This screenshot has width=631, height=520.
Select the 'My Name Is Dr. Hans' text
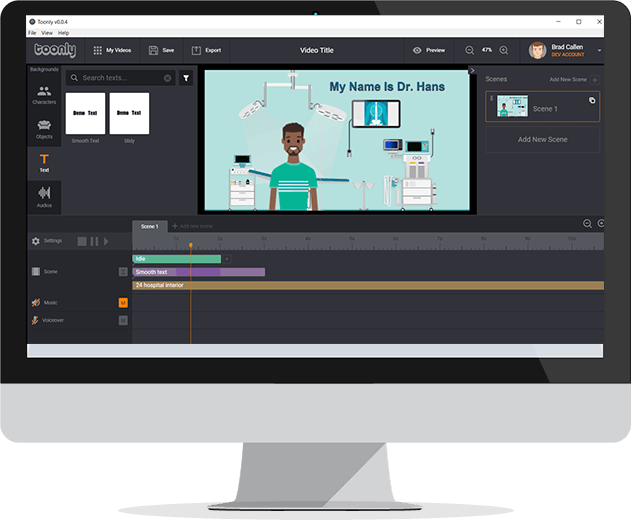pos(387,87)
